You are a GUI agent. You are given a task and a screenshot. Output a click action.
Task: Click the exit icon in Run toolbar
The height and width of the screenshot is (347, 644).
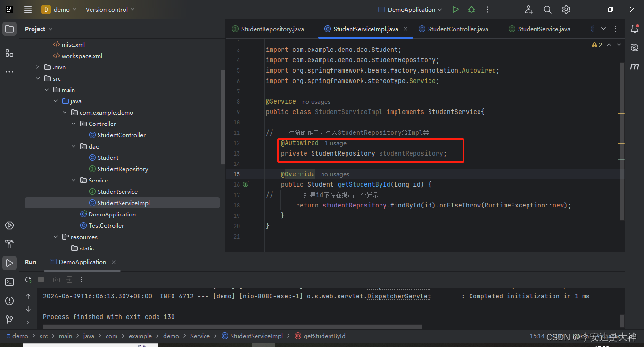(x=69, y=280)
